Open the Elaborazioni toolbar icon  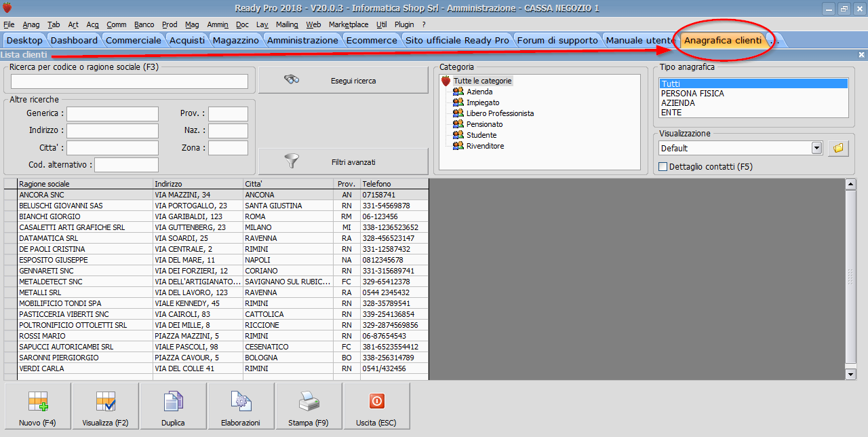point(240,402)
